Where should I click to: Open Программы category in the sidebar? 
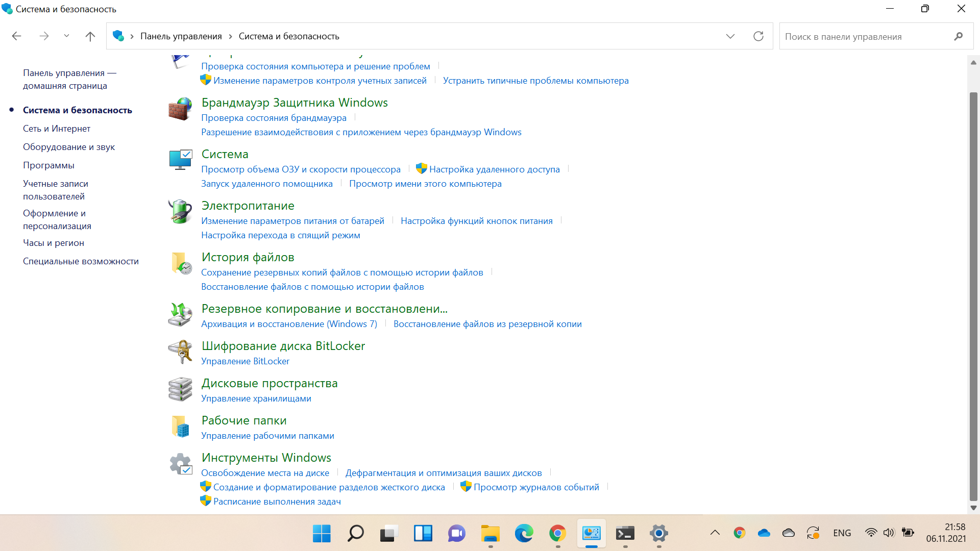(x=48, y=165)
